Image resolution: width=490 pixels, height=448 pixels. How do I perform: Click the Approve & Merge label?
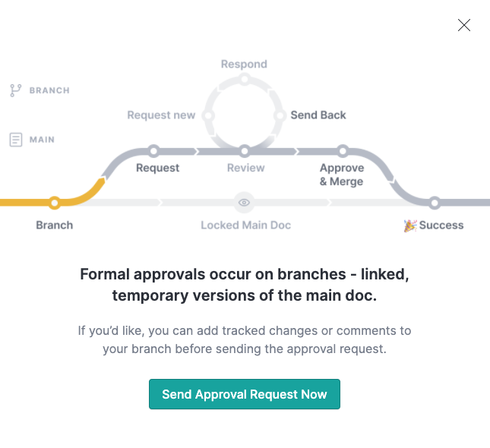point(342,175)
